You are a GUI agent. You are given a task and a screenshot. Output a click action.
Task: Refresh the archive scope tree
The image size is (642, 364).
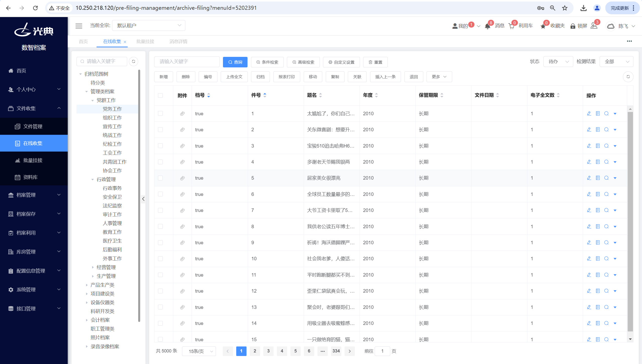(x=133, y=61)
